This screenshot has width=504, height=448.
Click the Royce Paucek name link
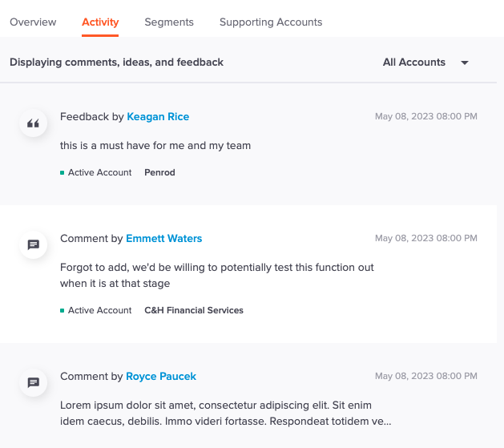[x=161, y=377]
